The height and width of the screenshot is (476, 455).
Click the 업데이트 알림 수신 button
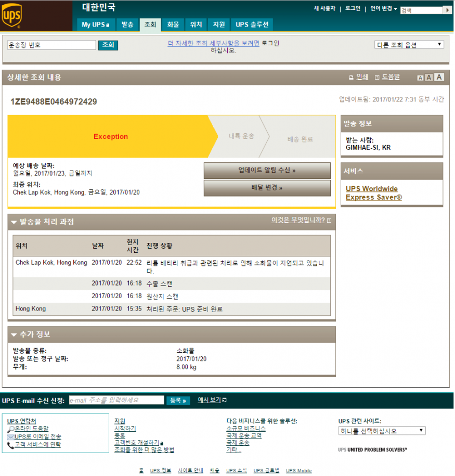[x=267, y=170]
